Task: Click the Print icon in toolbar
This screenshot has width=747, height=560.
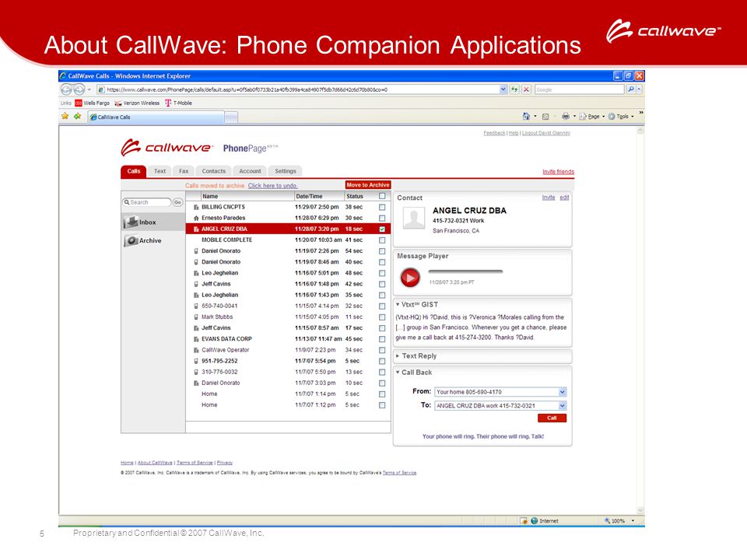Action: click(566, 116)
